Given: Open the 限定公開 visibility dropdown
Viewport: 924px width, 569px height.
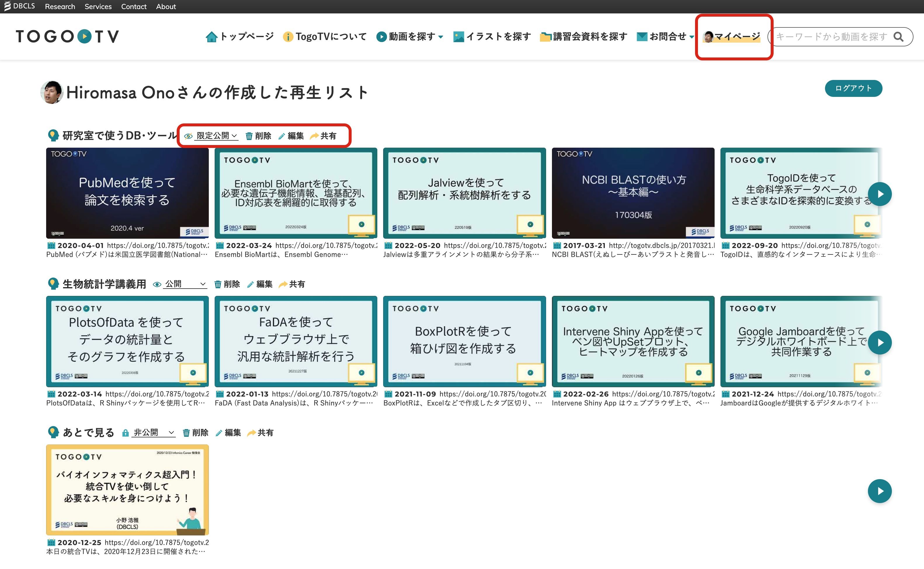Looking at the screenshot, I should click(216, 136).
